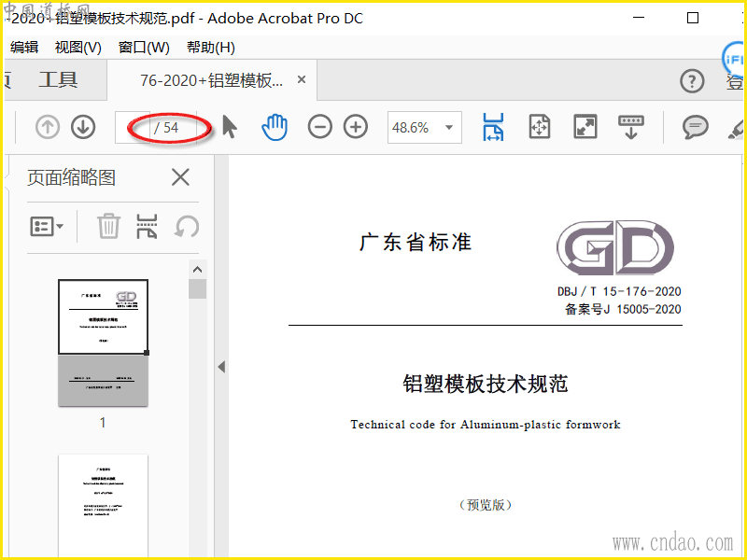The width and height of the screenshot is (747, 560).
Task: Enter full screen view mode
Action: (585, 127)
